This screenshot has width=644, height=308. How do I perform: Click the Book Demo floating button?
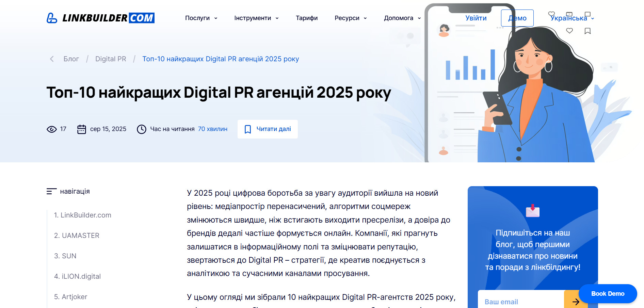tap(608, 294)
